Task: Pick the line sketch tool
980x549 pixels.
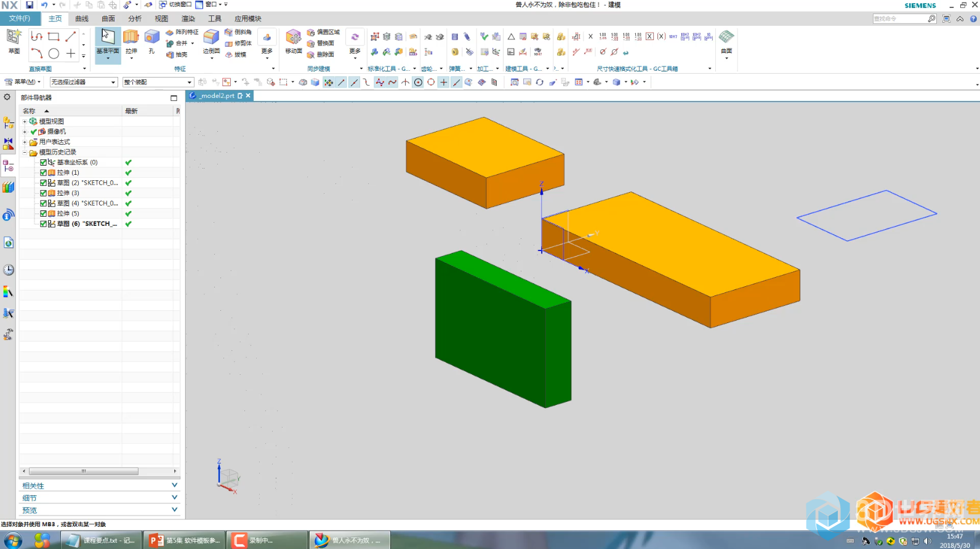Action: (x=71, y=37)
